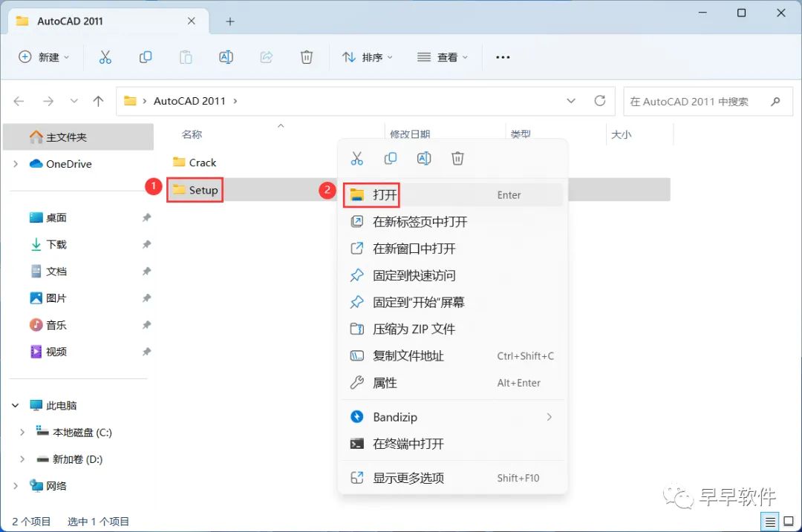Click the 在 AutoCAD 2011 中搜索 search box
Image resolution: width=802 pixels, height=532 pixels.
tap(708, 101)
